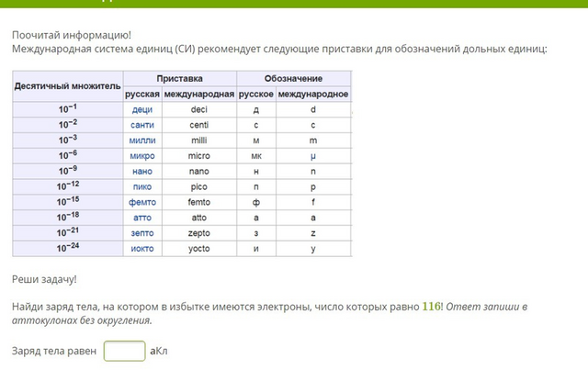Open the микро prefix link

[x=142, y=155]
